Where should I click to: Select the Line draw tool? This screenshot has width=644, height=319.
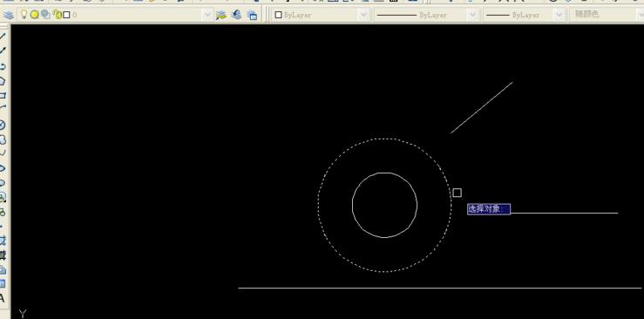point(3,36)
